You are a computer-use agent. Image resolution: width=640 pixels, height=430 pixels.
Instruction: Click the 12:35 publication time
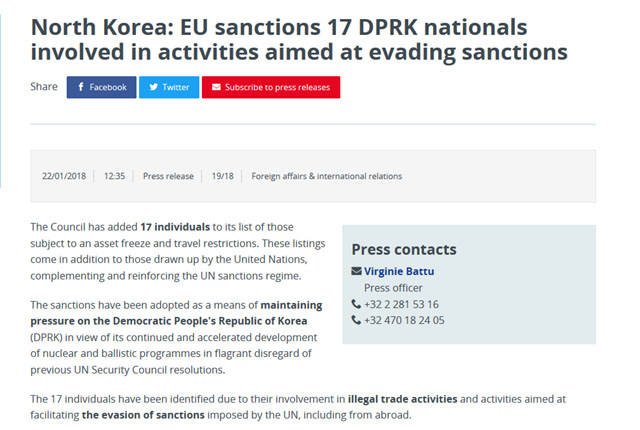[x=114, y=176]
